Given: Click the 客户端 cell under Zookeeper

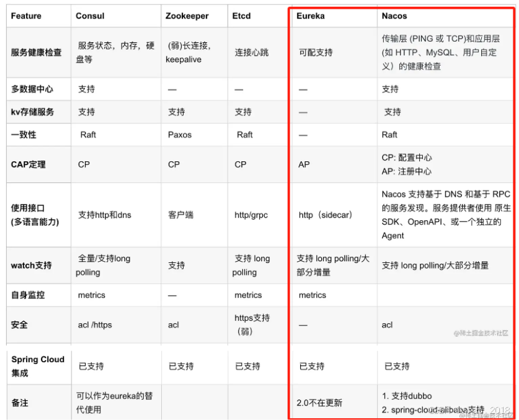Looking at the screenshot, I should click(x=180, y=215).
